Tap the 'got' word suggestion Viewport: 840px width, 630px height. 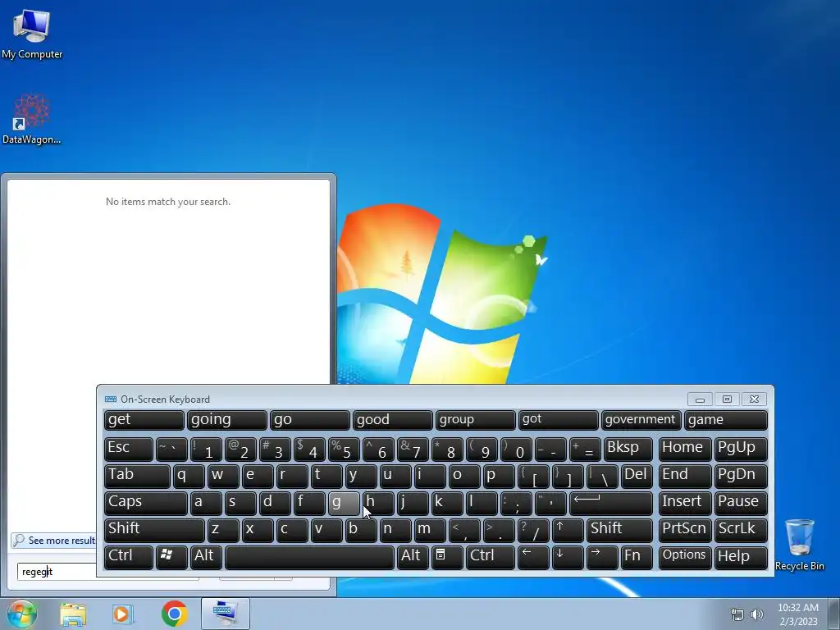coord(558,420)
